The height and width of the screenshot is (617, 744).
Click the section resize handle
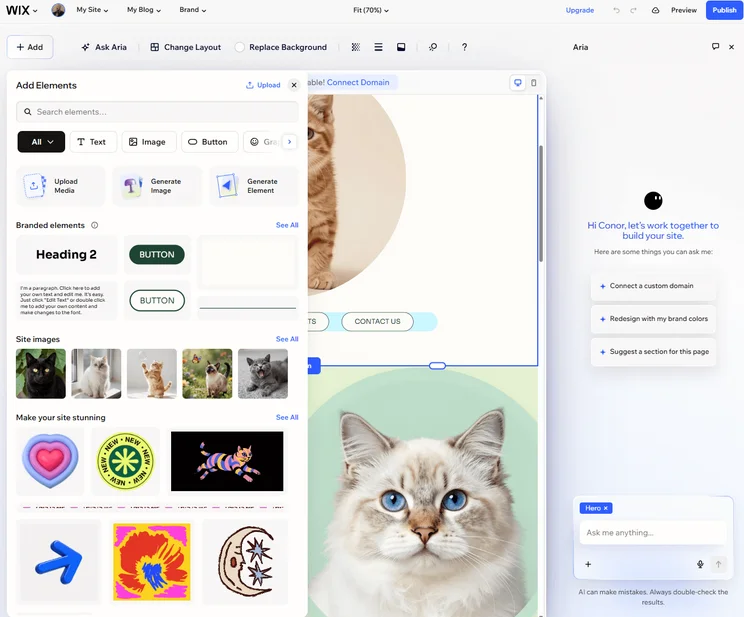click(437, 366)
